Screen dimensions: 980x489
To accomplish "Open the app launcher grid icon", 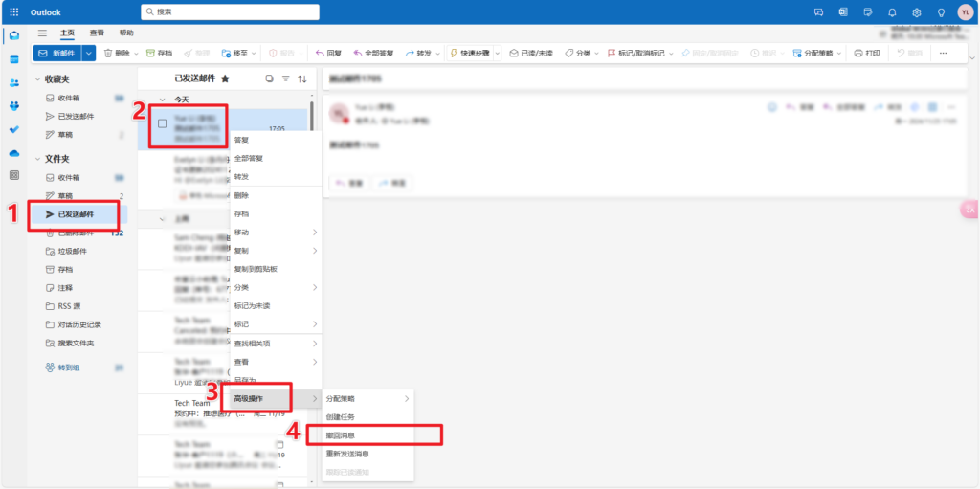I will (x=13, y=12).
